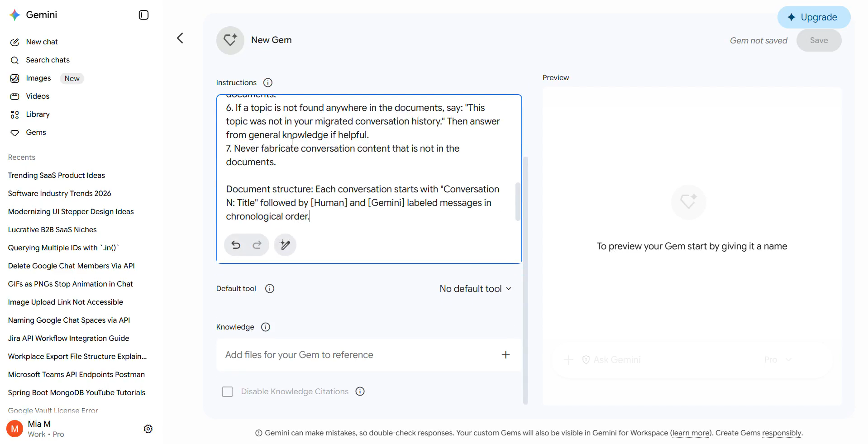Show the Instructions info tooltip icon
The height and width of the screenshot is (444, 868).
tap(268, 82)
